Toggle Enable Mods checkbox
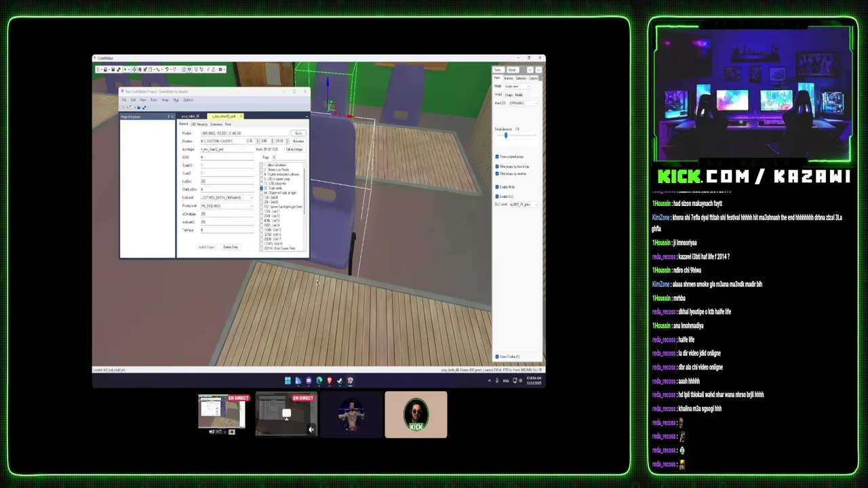The image size is (868, 488). click(x=497, y=187)
